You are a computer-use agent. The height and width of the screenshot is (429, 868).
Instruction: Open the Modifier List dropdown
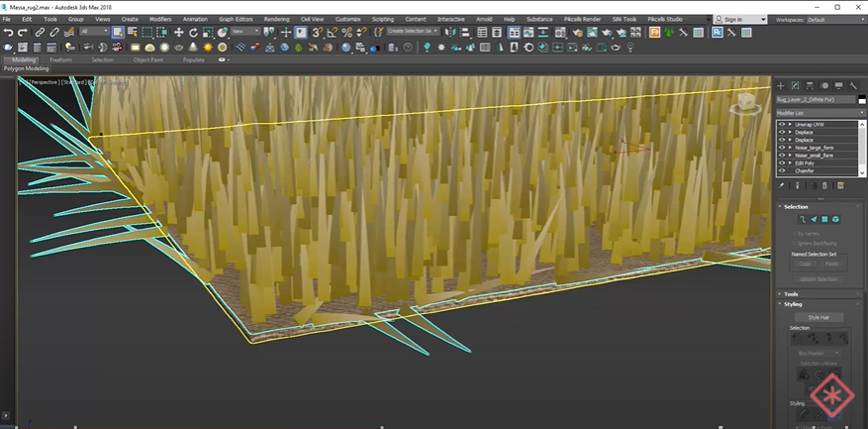(820, 113)
